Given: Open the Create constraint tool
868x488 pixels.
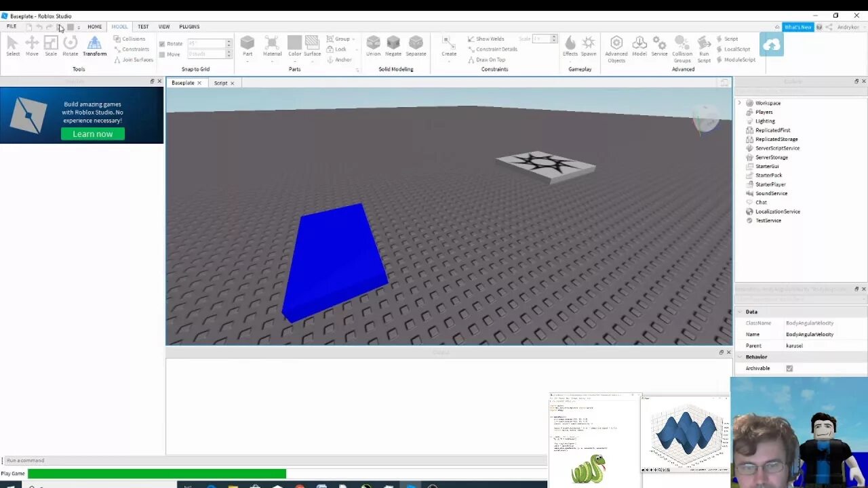Looking at the screenshot, I should point(449,46).
